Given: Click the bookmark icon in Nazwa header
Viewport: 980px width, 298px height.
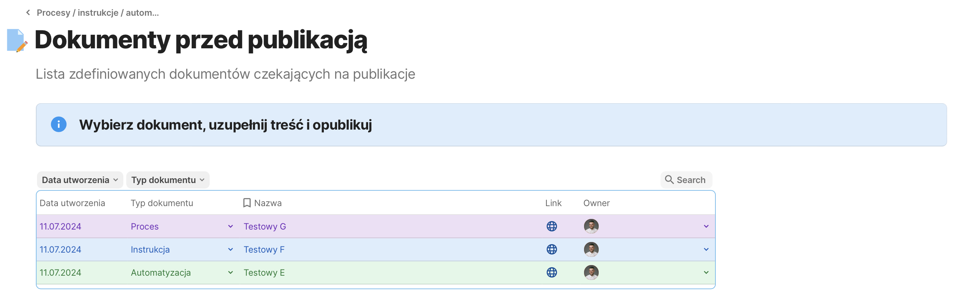Looking at the screenshot, I should [x=247, y=203].
